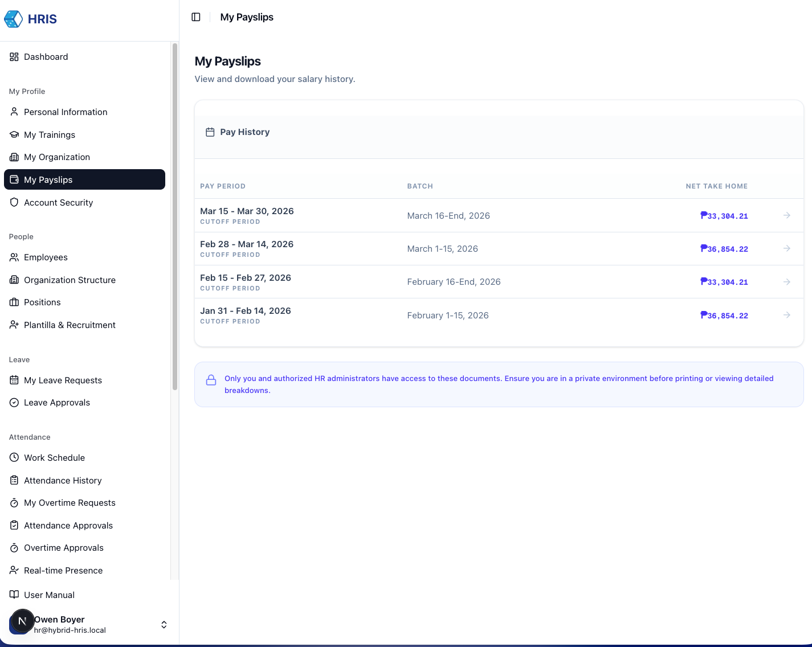This screenshot has height=647, width=812.
Task: Click the Leave Approvals checkmark icon
Action: click(14, 403)
